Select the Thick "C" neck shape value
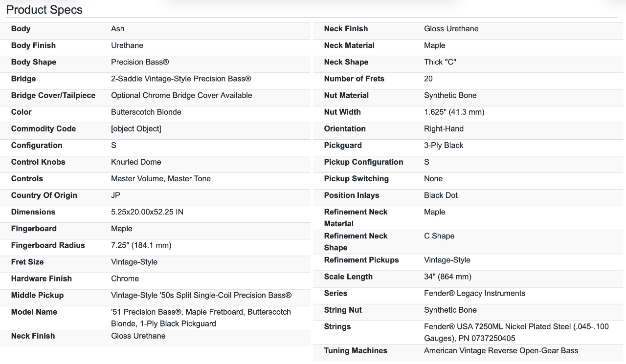The width and height of the screenshot is (626, 364). click(440, 62)
